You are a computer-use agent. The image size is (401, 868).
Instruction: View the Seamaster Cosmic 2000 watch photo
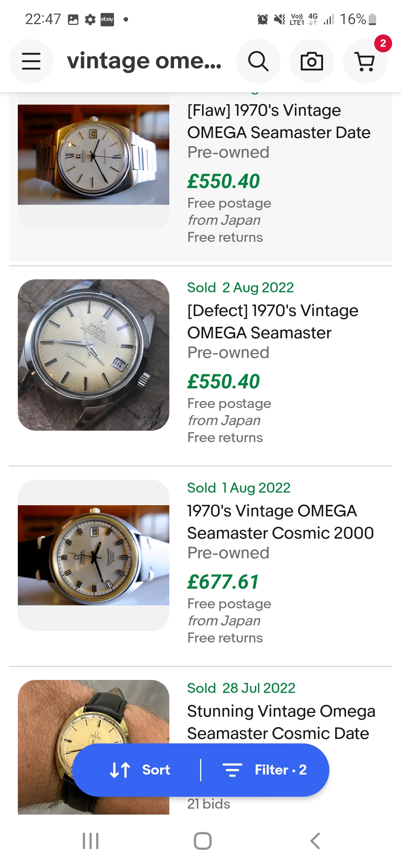(x=94, y=555)
